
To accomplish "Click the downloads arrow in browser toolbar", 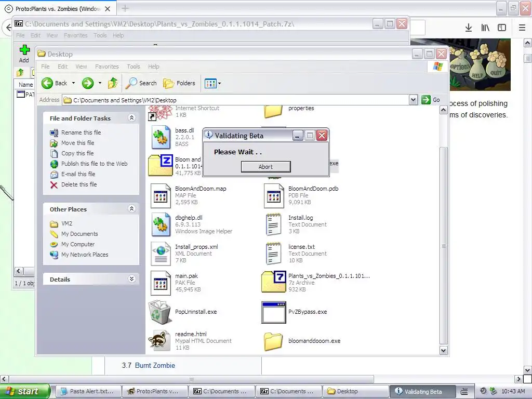I will (469, 28).
